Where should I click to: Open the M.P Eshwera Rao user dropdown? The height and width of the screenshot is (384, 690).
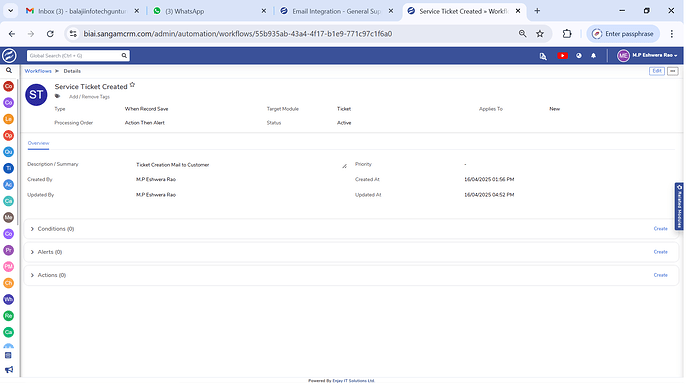[647, 55]
